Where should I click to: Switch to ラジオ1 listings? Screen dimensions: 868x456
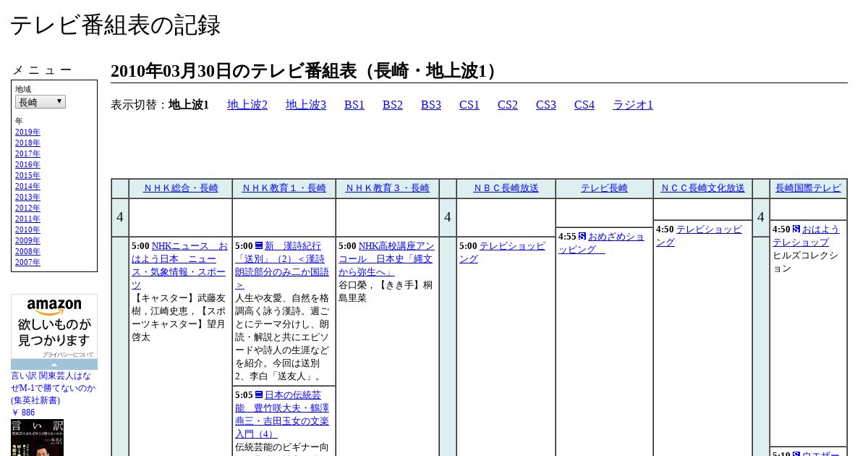click(633, 105)
